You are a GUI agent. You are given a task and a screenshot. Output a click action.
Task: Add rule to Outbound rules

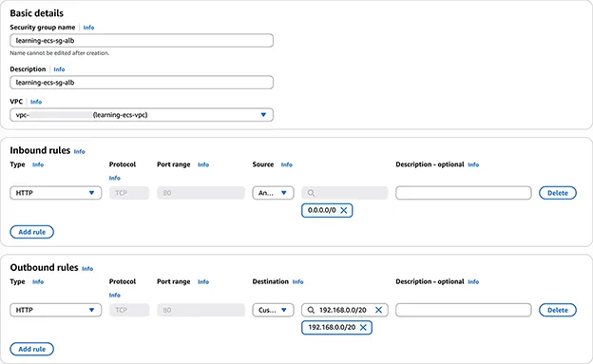[x=31, y=349]
